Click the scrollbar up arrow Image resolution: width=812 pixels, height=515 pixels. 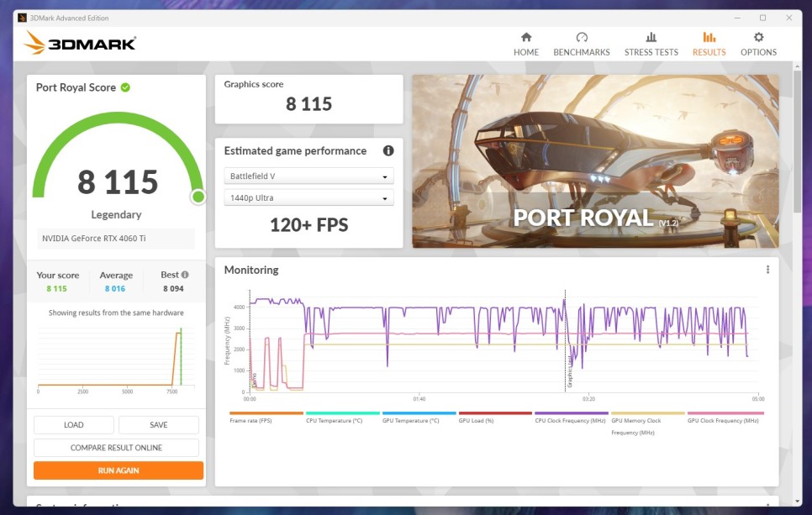pyautogui.click(x=797, y=66)
